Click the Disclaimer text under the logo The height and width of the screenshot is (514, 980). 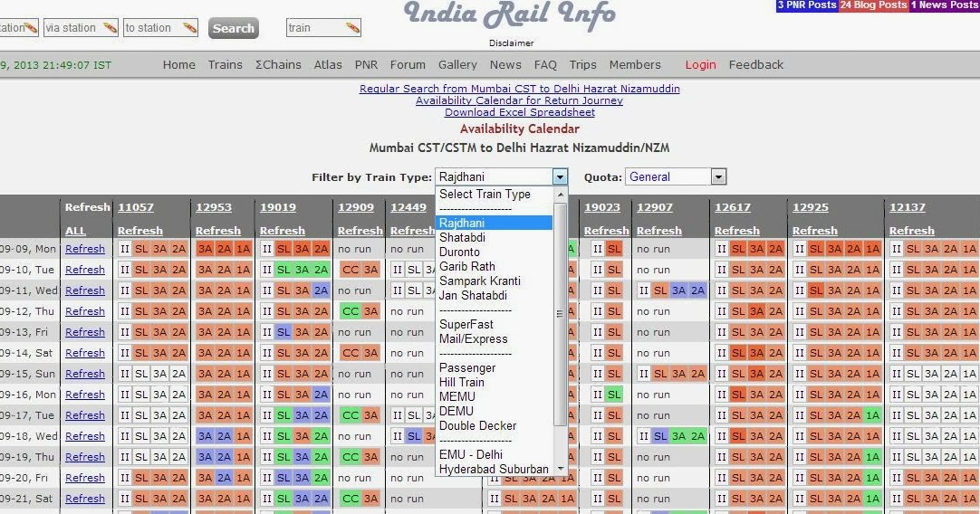pyautogui.click(x=511, y=43)
